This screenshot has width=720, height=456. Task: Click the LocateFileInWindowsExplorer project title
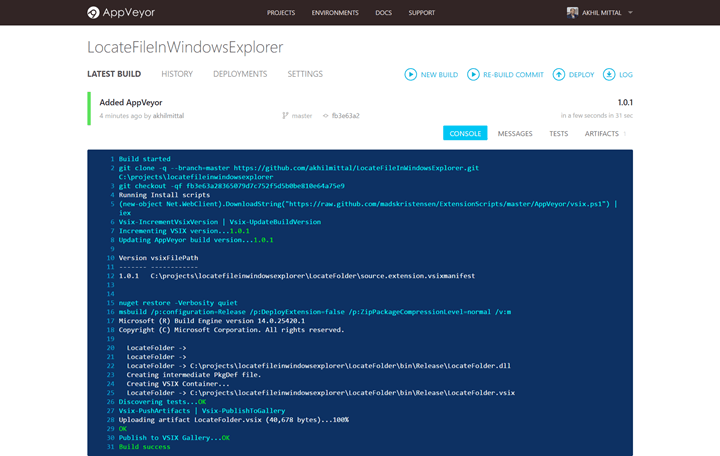tap(185, 47)
